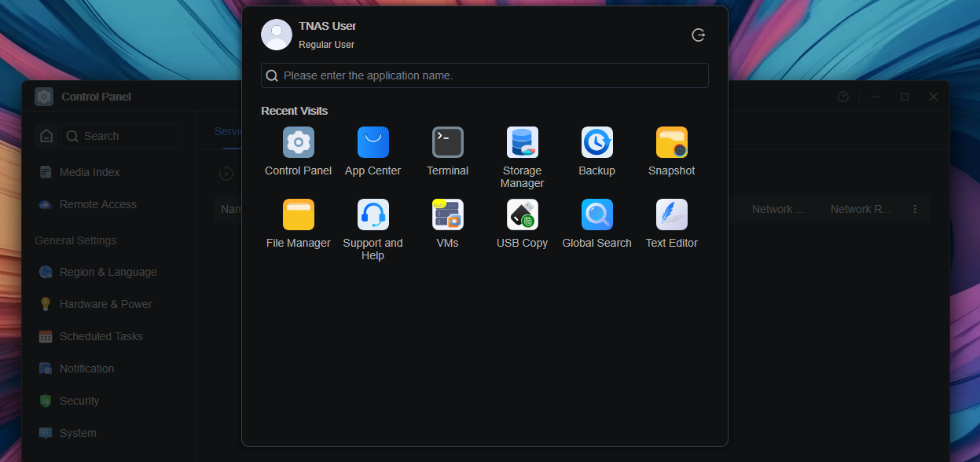Open Storage Manager

pyautogui.click(x=522, y=142)
